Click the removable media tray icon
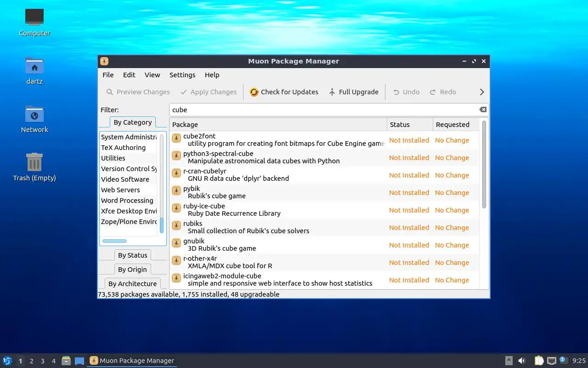 click(x=509, y=361)
